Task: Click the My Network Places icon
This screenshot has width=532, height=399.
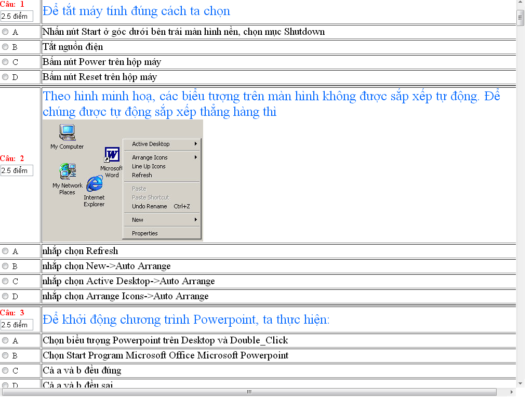Action: 68,171
